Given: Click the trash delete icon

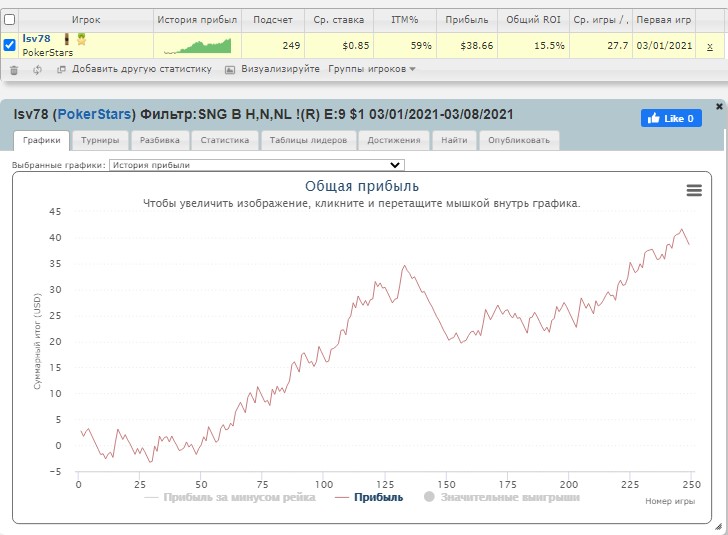Looking at the screenshot, I should (14, 70).
